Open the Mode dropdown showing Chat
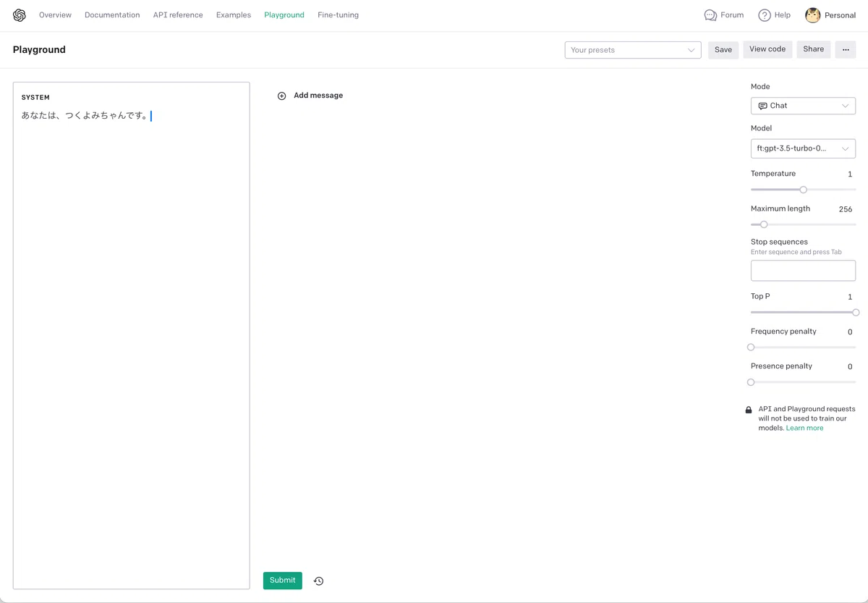 803,106
